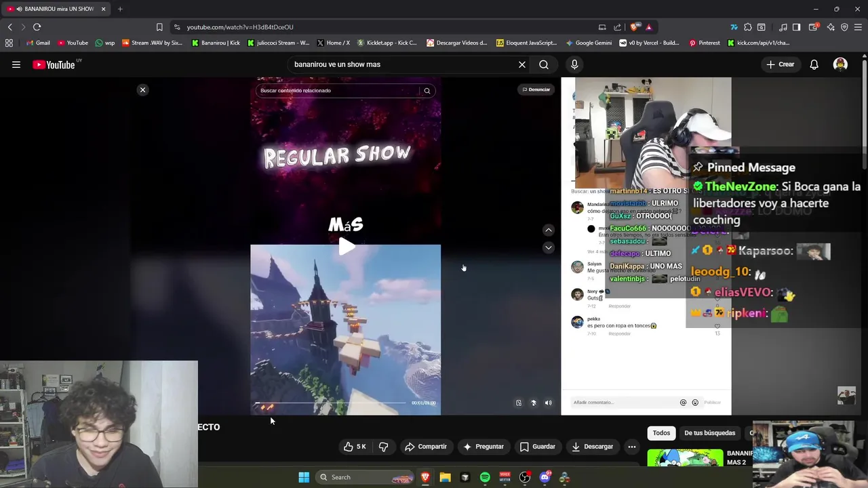
Task: Open a new browser tab
Action: [120, 9]
